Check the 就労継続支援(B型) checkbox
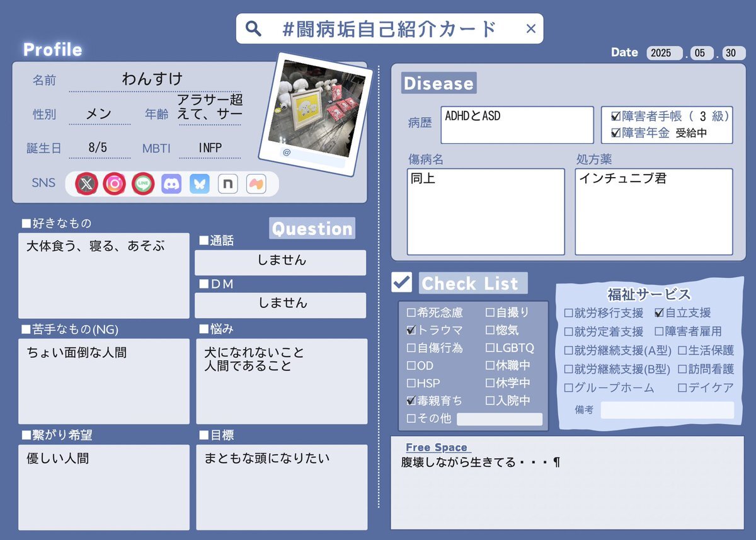756x540 pixels. pos(568,370)
